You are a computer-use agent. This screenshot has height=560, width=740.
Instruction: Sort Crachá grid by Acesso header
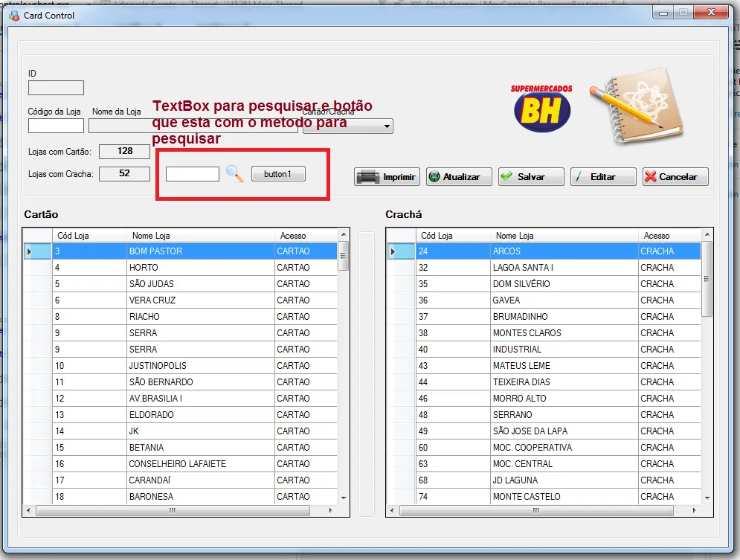click(670, 236)
